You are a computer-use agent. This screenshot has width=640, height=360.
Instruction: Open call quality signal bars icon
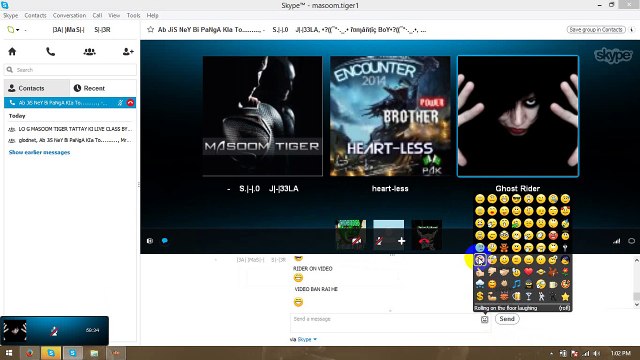(616, 241)
